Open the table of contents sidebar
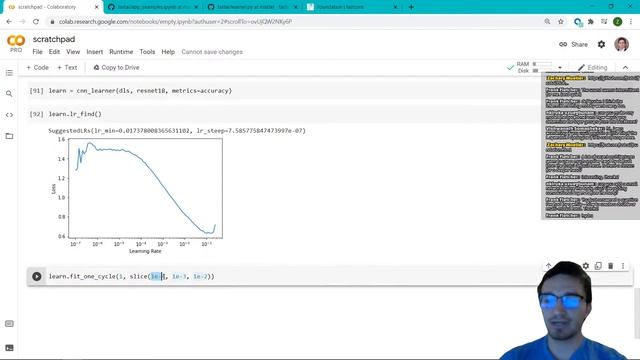Image resolution: width=640 pixels, height=360 pixels. (x=9, y=73)
